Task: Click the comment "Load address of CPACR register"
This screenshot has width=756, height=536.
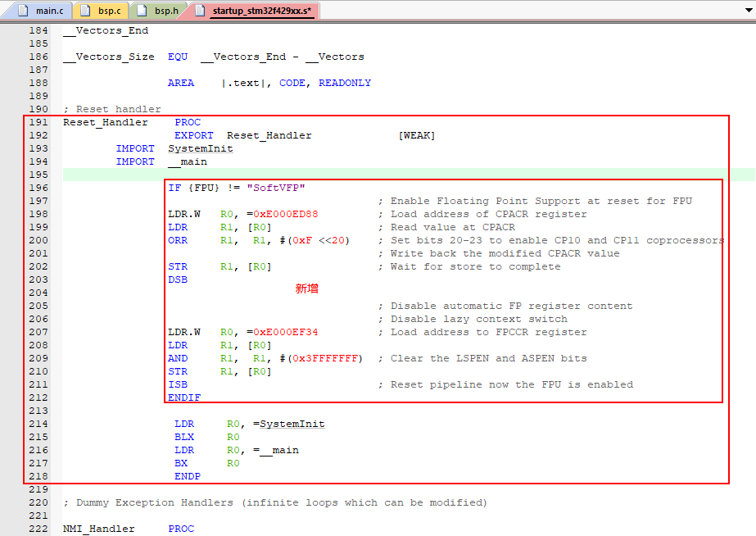Action: pos(488,214)
